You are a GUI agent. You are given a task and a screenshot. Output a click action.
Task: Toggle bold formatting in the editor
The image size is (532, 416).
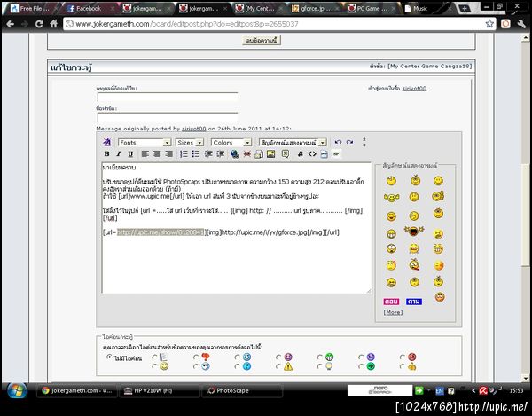tap(107, 154)
